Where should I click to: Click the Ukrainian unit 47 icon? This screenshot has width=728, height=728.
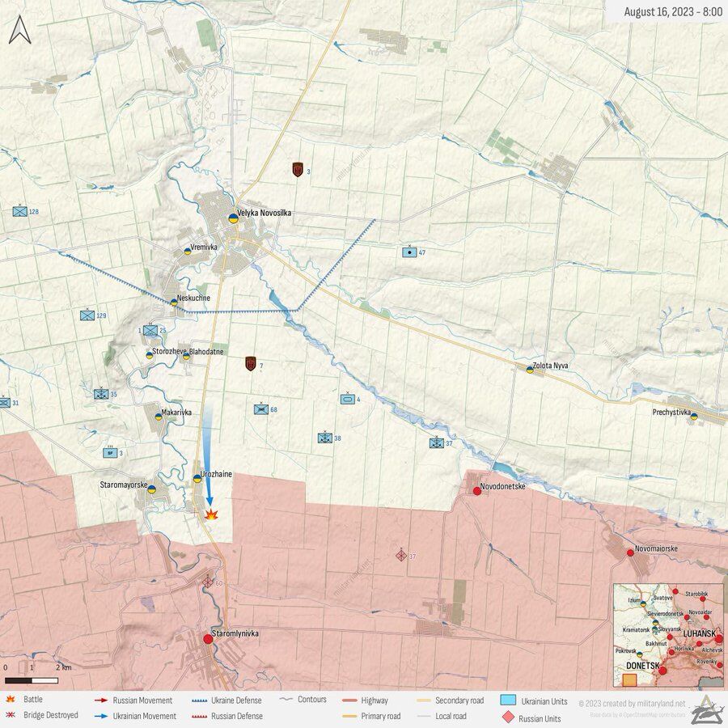click(x=410, y=252)
